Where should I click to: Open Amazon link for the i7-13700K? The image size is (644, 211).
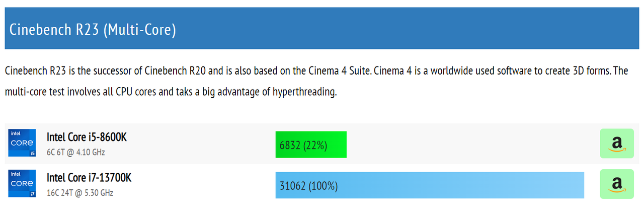pos(617,184)
